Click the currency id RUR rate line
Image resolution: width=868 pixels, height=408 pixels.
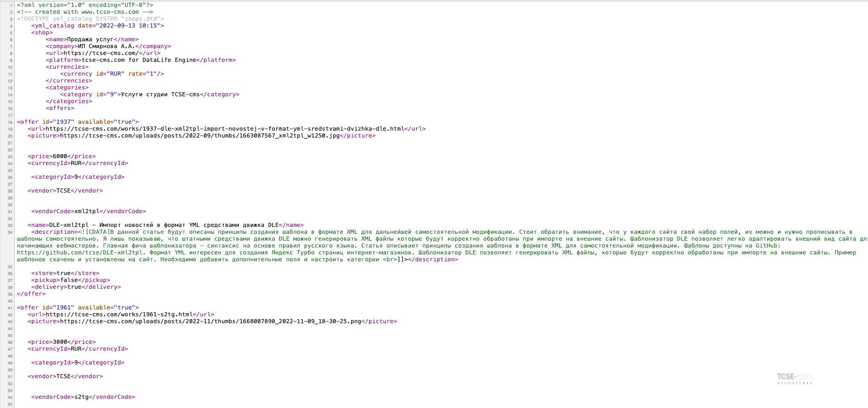[112, 74]
